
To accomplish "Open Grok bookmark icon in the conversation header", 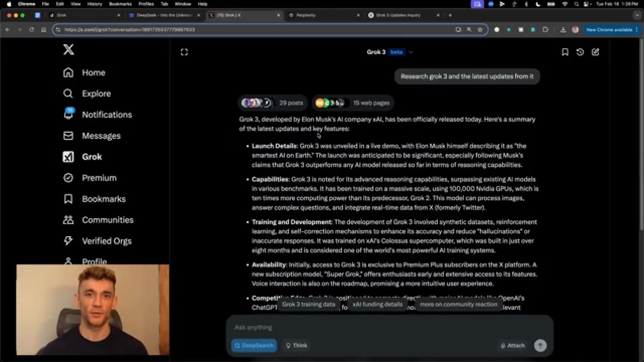I will tap(565, 52).
